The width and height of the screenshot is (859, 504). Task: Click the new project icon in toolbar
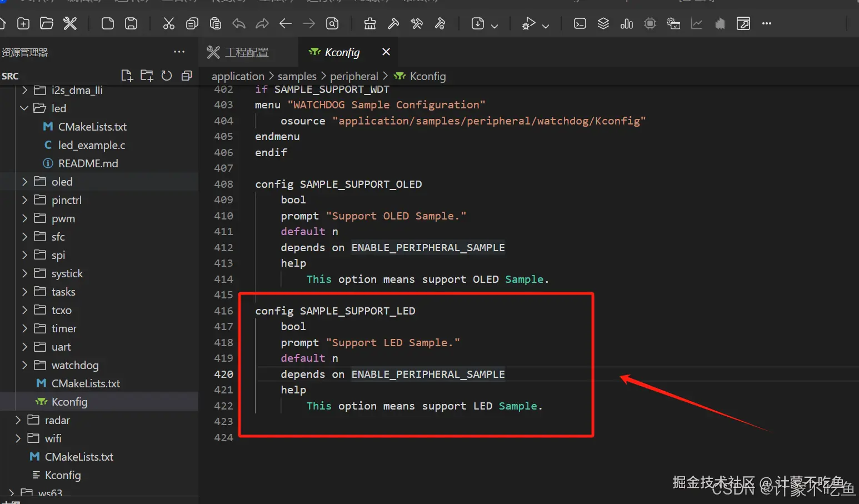click(23, 23)
